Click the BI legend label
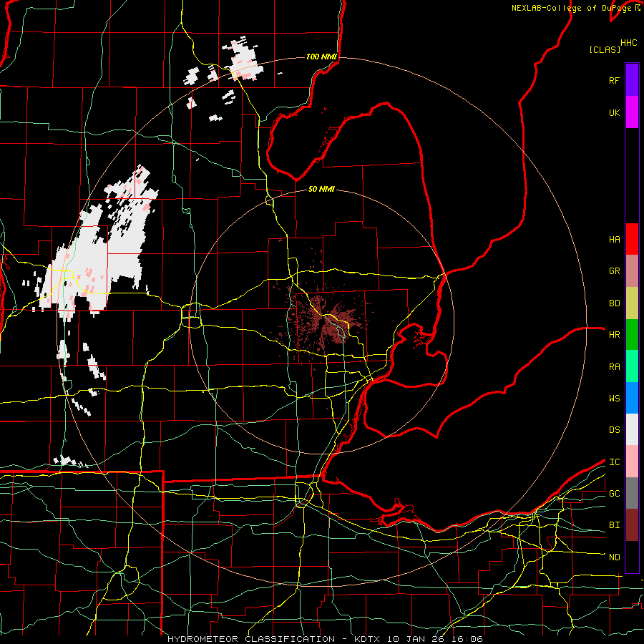Screen dimensions: 644x644 (x=614, y=525)
